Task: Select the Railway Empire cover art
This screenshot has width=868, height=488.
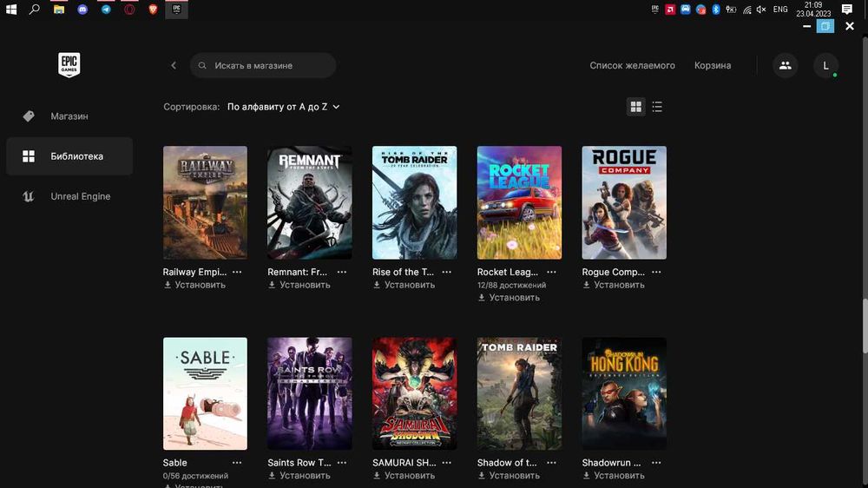Action: pyautogui.click(x=205, y=202)
